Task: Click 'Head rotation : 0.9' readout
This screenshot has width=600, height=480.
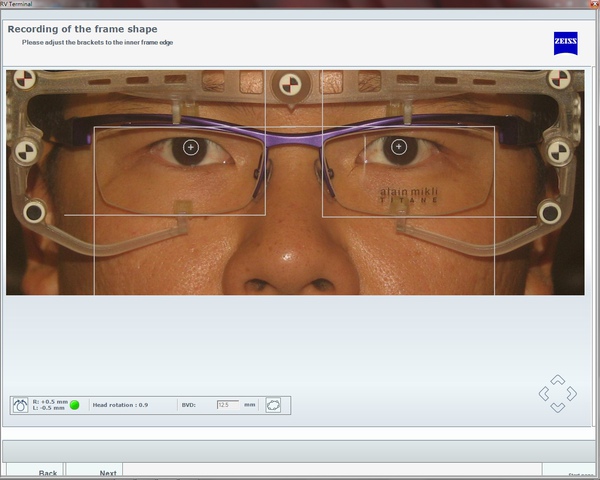Action: tap(120, 405)
